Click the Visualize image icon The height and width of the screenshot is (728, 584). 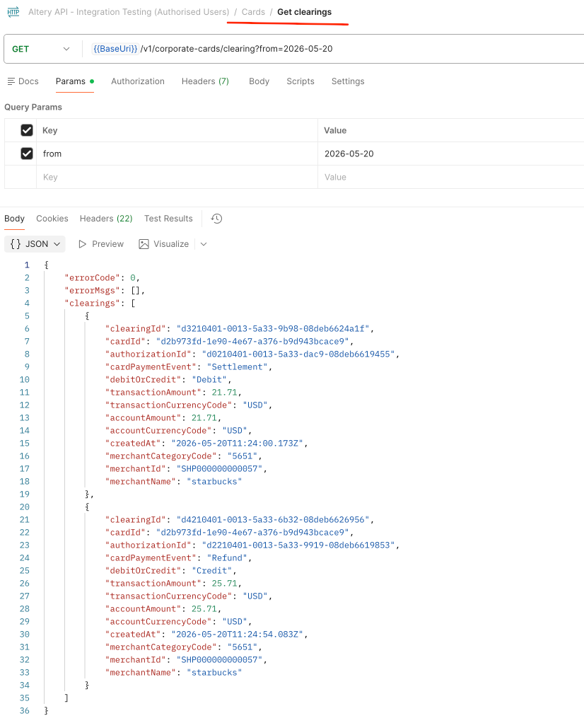point(144,244)
